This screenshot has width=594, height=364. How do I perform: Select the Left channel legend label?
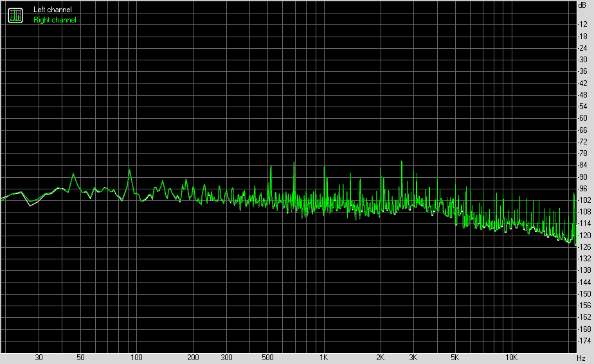pyautogui.click(x=52, y=10)
